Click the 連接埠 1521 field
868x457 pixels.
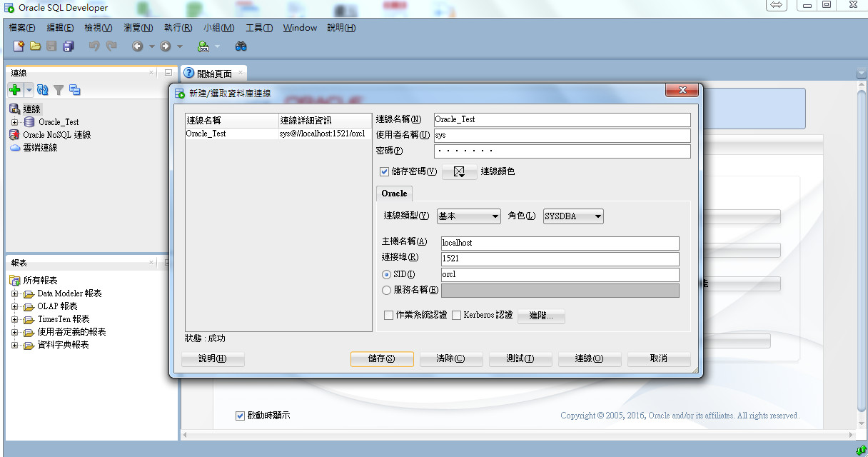(x=560, y=259)
